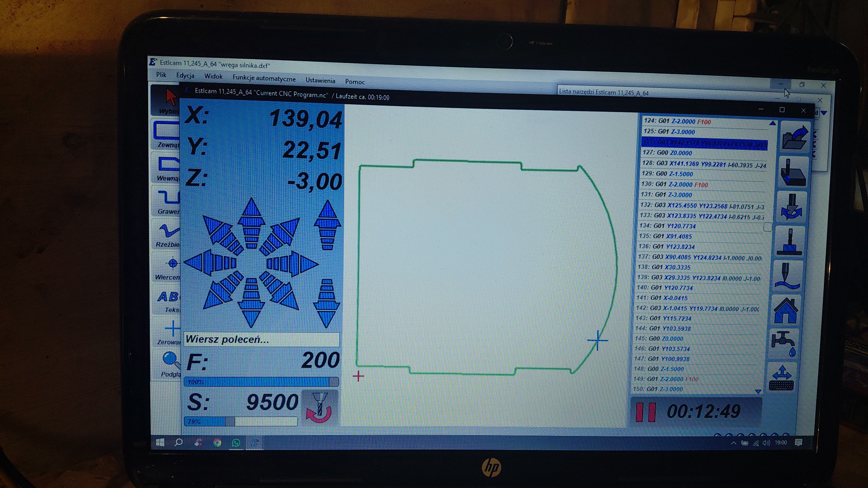868x488 pixels.
Task: Click the Wiersz poleceń command input
Action: [x=262, y=339]
